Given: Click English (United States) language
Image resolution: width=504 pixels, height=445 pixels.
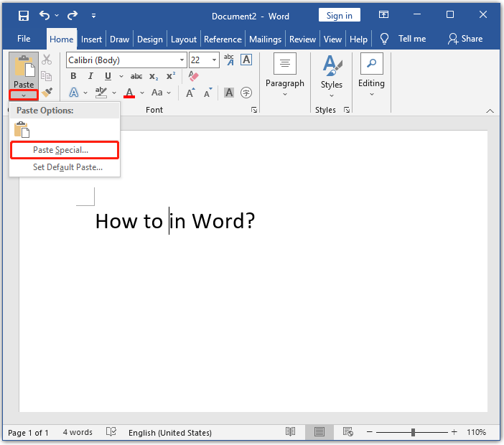Looking at the screenshot, I should [170, 433].
